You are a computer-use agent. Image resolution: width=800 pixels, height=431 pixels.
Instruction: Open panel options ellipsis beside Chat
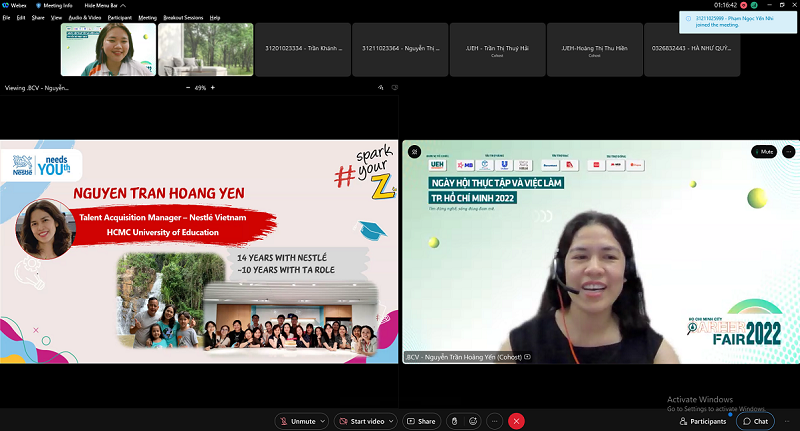pos(787,421)
